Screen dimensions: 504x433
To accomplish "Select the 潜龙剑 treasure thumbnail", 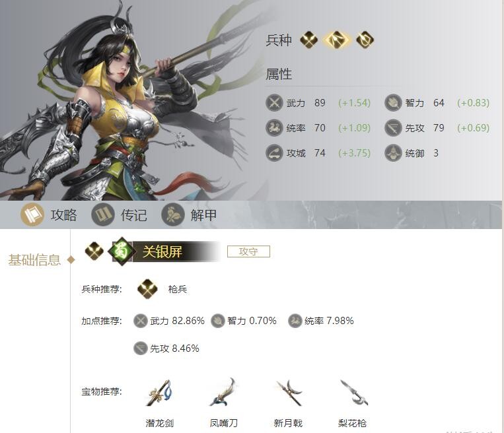I will click(159, 393).
